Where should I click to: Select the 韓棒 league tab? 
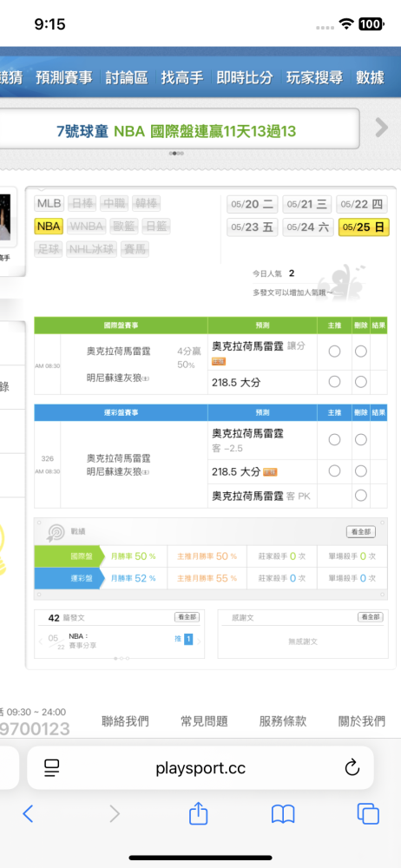pos(146,203)
